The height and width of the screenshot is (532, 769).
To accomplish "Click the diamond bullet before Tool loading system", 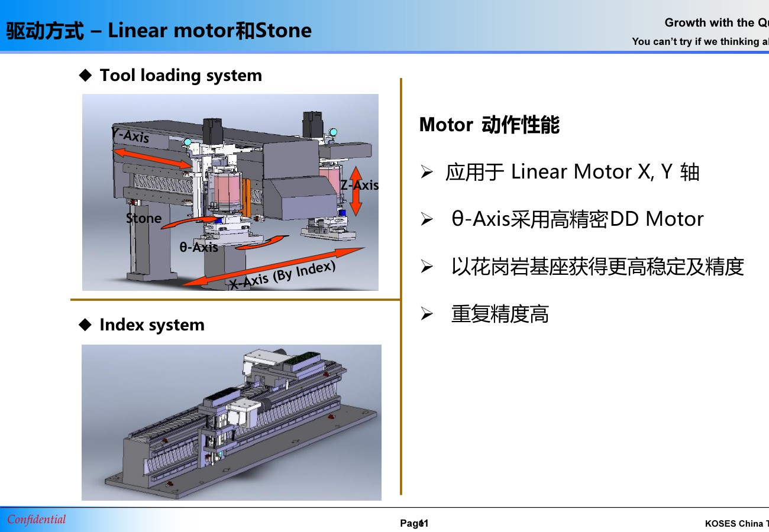I will [86, 75].
